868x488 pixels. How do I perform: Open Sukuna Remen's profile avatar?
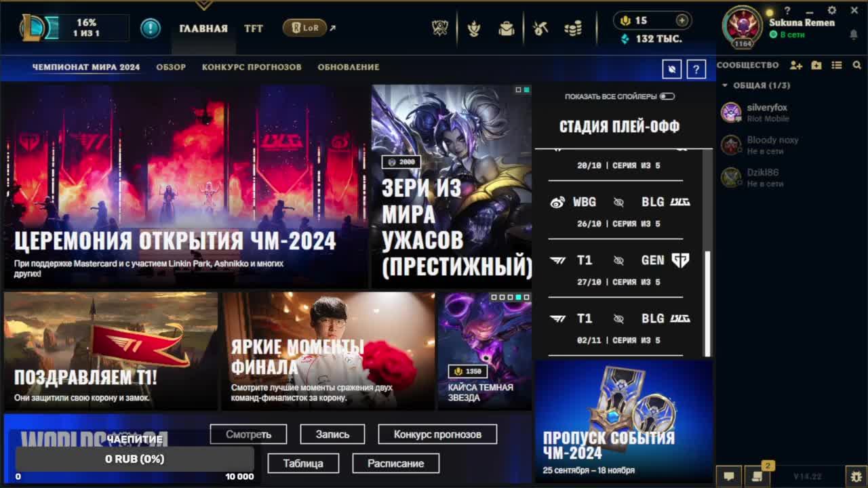tap(743, 27)
